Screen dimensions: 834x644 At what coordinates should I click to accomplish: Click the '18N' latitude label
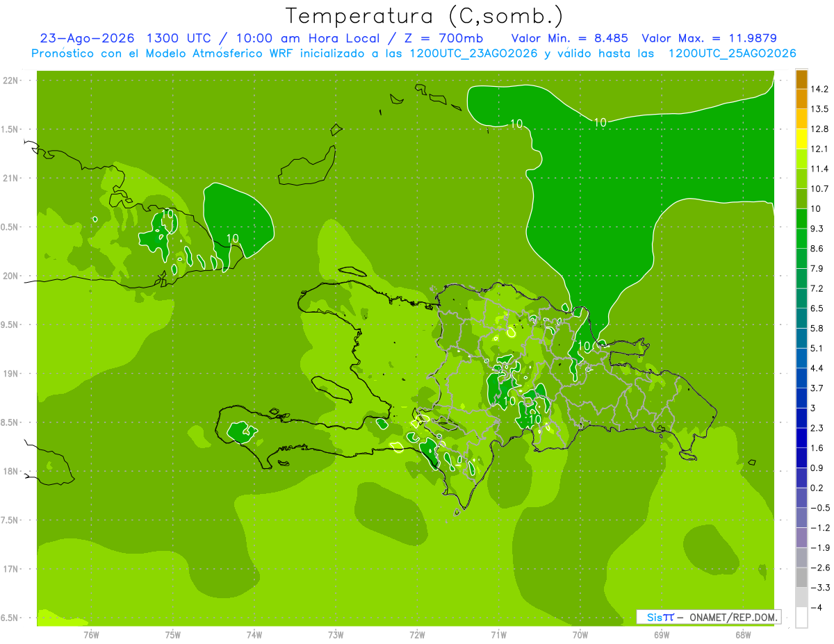pos(11,472)
